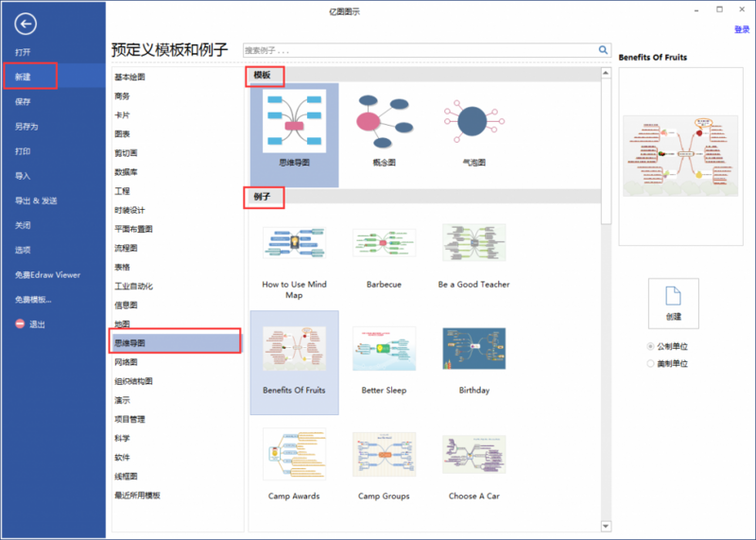This screenshot has width=756, height=540.
Task: Click the Benefits Of Fruits preview image
Action: 680,156
